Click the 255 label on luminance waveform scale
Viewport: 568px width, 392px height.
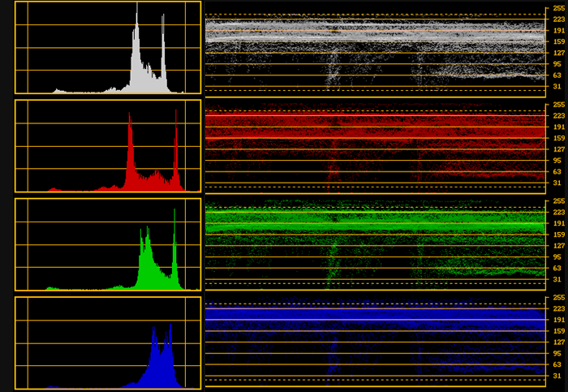pos(559,8)
